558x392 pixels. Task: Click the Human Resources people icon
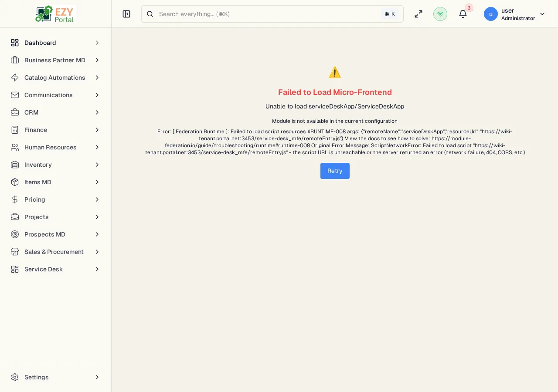point(15,147)
